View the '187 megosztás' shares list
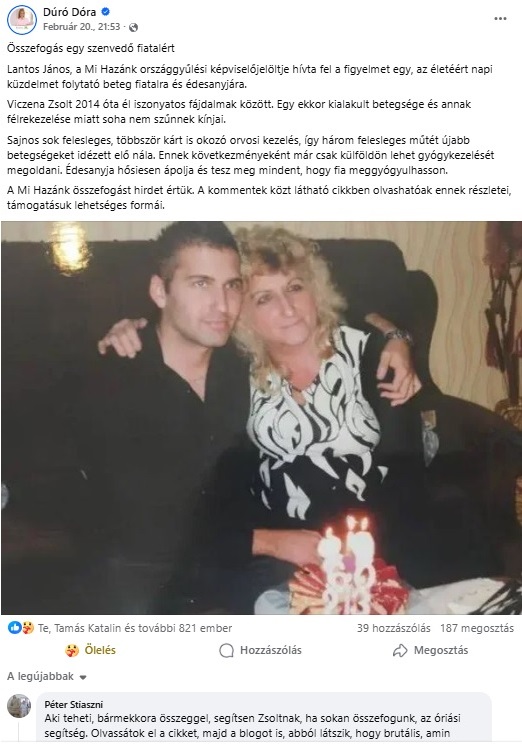Viewport: 522px width, 751px height. click(477, 628)
